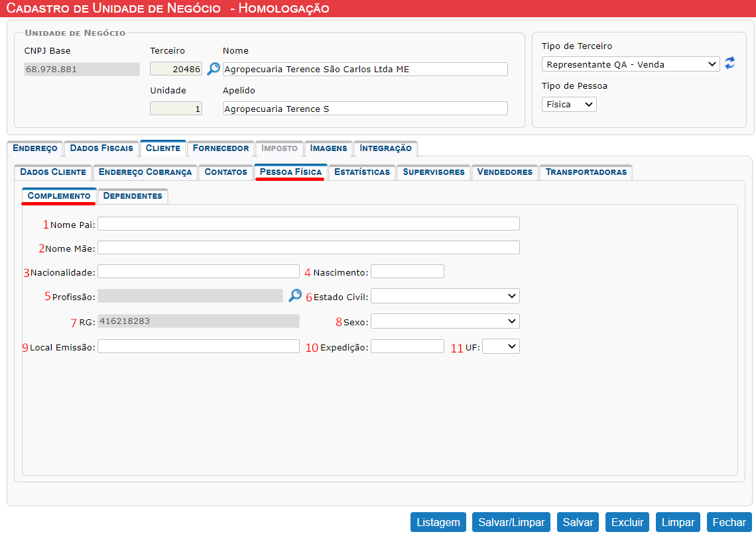
Task: Focus the Nome Pai input field
Action: coord(308,223)
